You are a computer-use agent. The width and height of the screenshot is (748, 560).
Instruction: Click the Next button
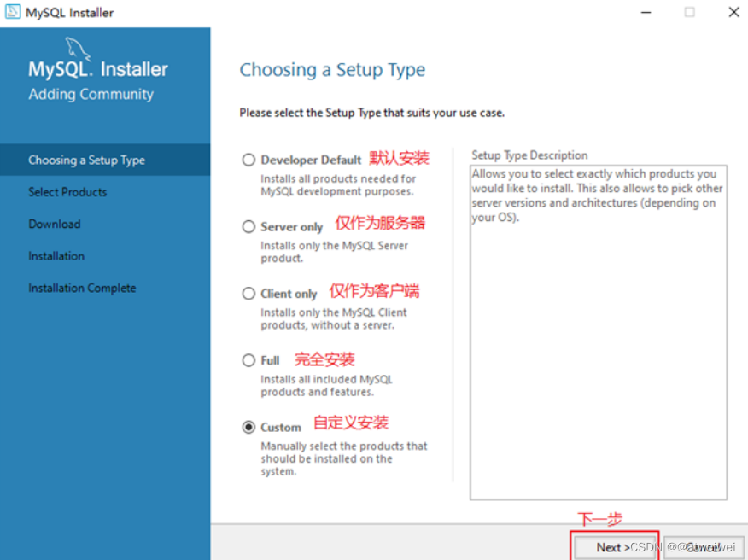(x=614, y=547)
